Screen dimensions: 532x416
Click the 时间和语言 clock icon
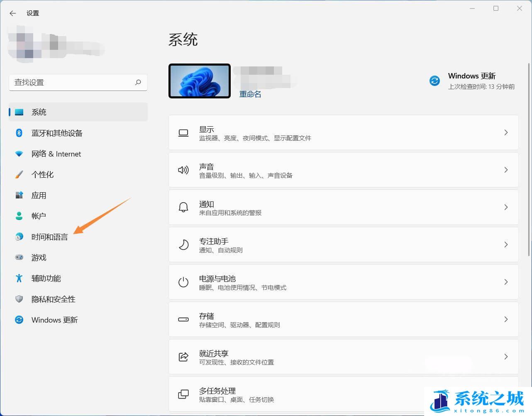[19, 237]
